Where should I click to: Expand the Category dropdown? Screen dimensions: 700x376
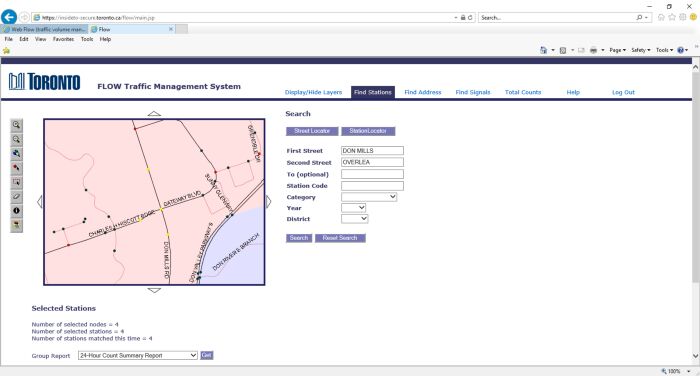(x=369, y=197)
